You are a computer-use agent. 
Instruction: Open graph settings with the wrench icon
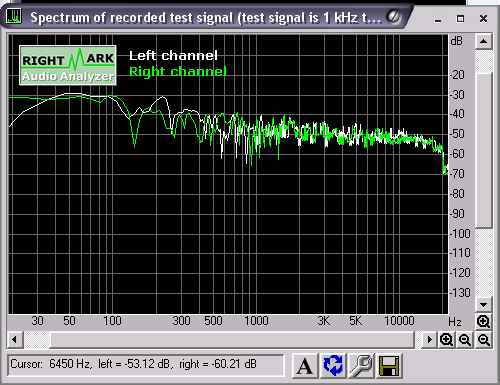(361, 366)
